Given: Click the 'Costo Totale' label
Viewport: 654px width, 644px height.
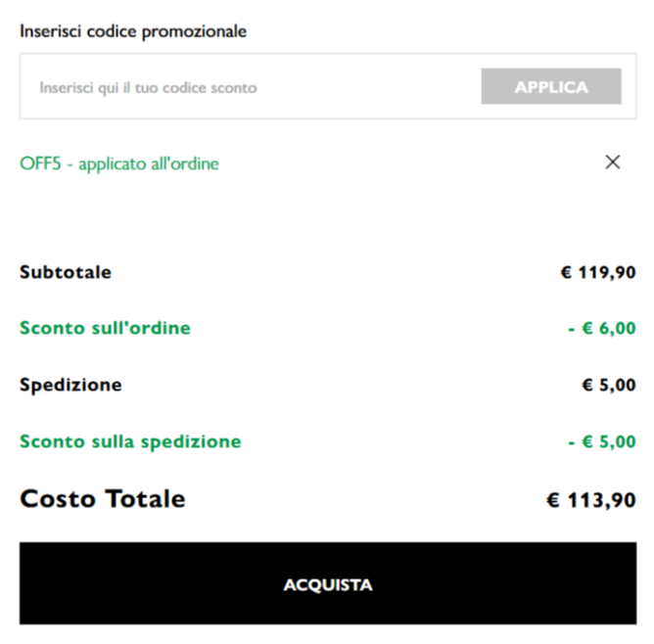Looking at the screenshot, I should coord(103,499).
